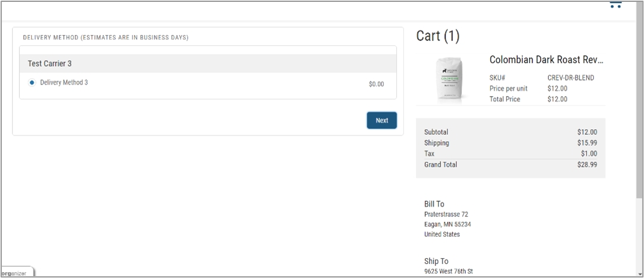Click the Colombian coffee bag thumbnail
The image size is (644, 278).
[x=450, y=80]
